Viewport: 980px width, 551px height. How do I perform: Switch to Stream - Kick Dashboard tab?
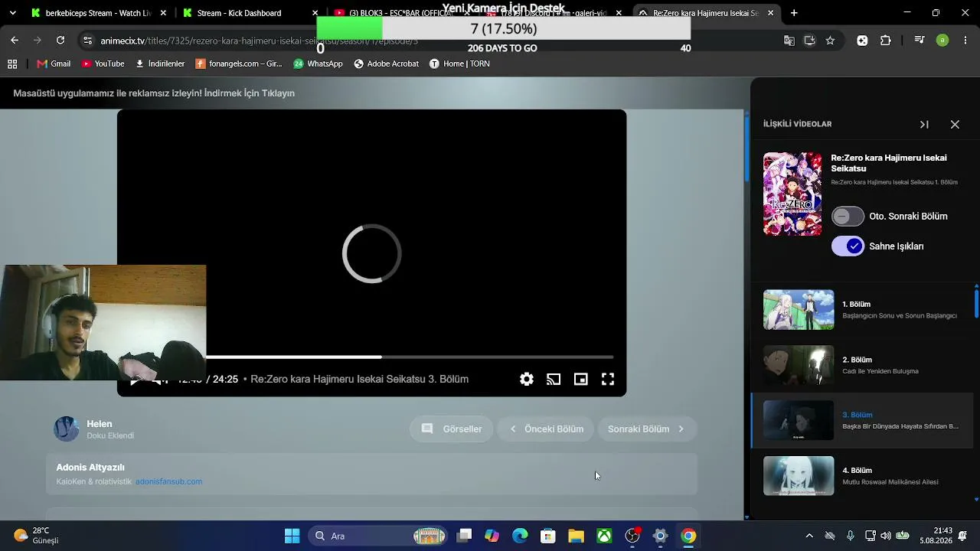tap(250, 13)
